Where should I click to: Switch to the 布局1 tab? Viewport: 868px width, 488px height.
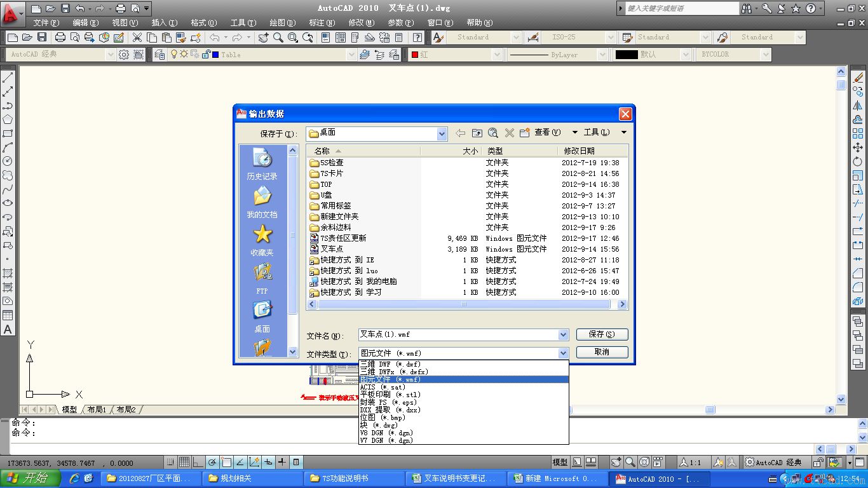(x=97, y=410)
